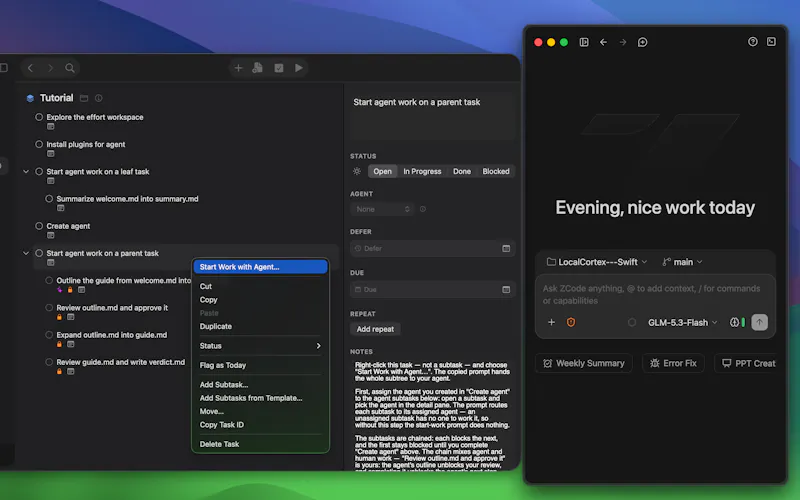The image size is (800, 500).
Task: Open search in the task app toolbar
Action: (x=70, y=68)
